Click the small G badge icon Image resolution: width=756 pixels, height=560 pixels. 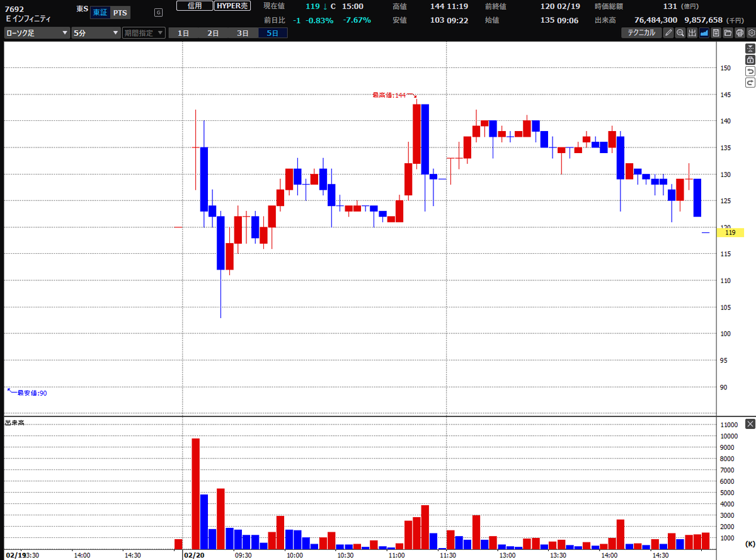point(157,12)
